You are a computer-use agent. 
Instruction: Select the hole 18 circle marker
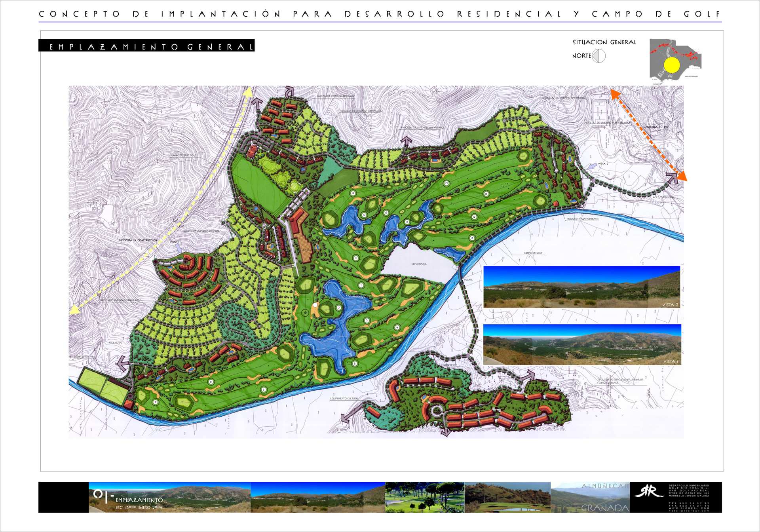pos(353,193)
